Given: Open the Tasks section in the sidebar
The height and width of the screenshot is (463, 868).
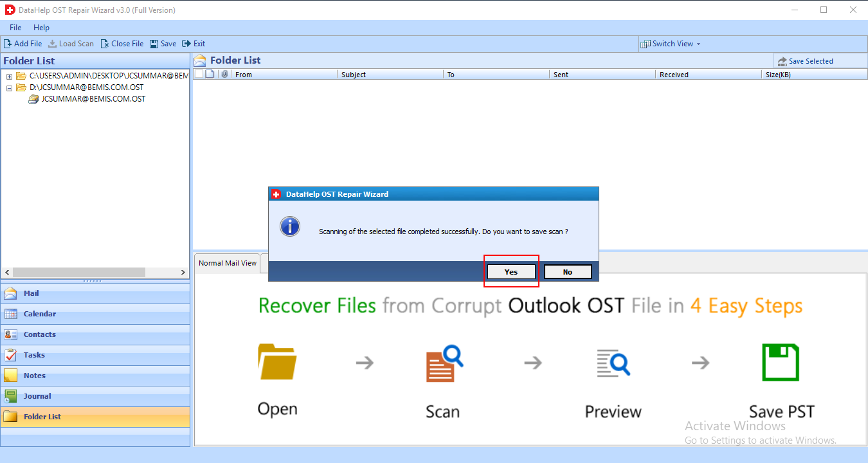Looking at the screenshot, I should point(95,355).
